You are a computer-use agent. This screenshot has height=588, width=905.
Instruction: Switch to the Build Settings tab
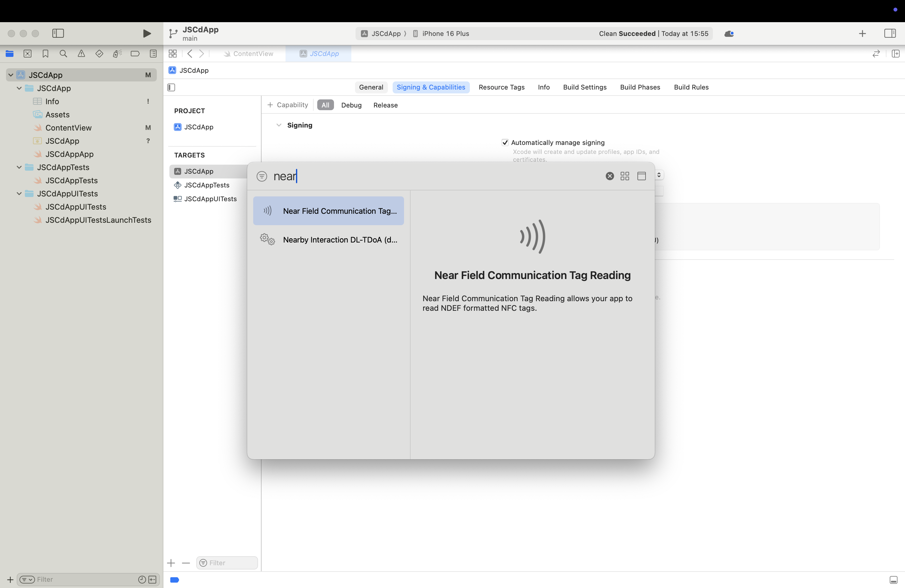coord(585,87)
